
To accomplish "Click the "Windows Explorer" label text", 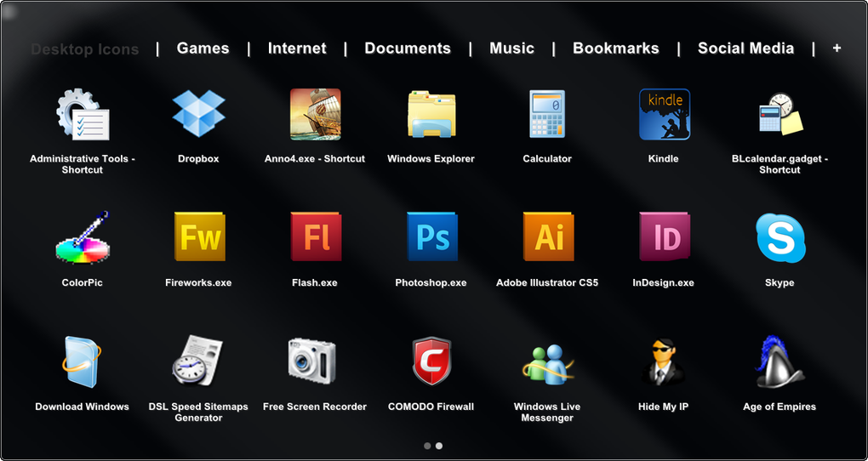I will pyautogui.click(x=431, y=159).
